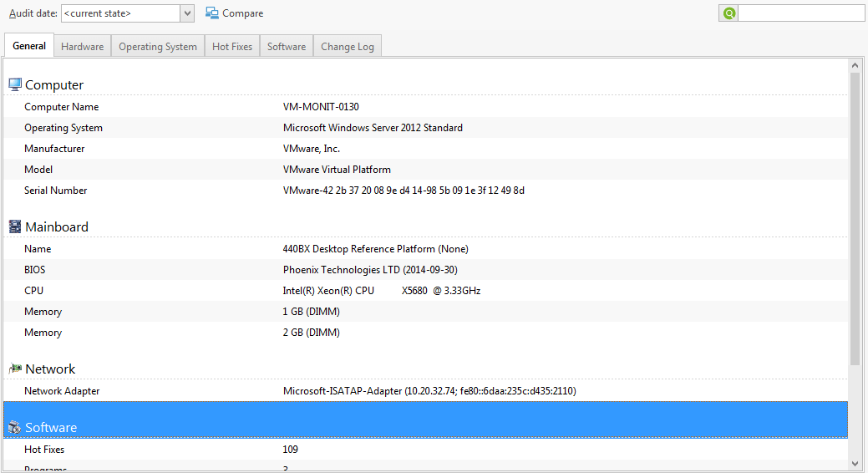Switch to the Hot Fixes tab
868x473 pixels.
(232, 47)
